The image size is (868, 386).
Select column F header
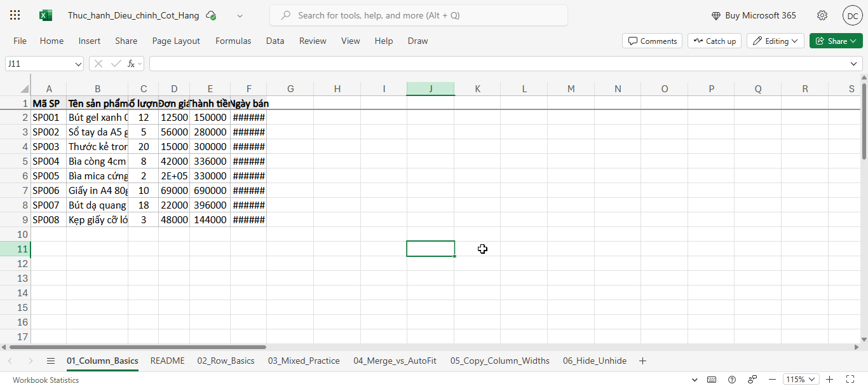point(248,89)
